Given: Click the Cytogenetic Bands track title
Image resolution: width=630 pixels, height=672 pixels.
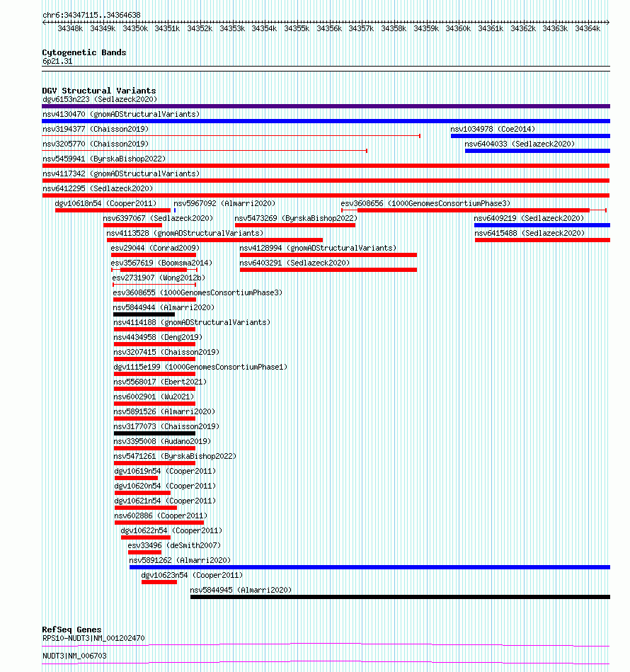Looking at the screenshot, I should (x=84, y=52).
